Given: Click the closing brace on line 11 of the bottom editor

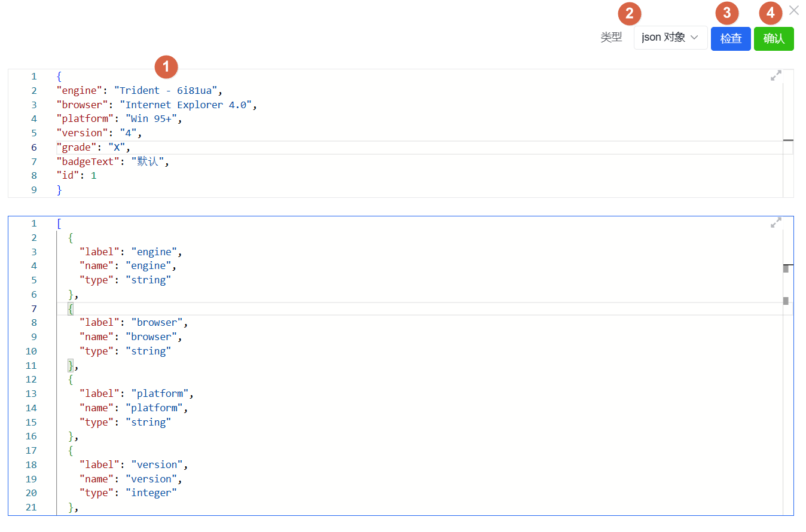Looking at the screenshot, I should click(x=71, y=365).
